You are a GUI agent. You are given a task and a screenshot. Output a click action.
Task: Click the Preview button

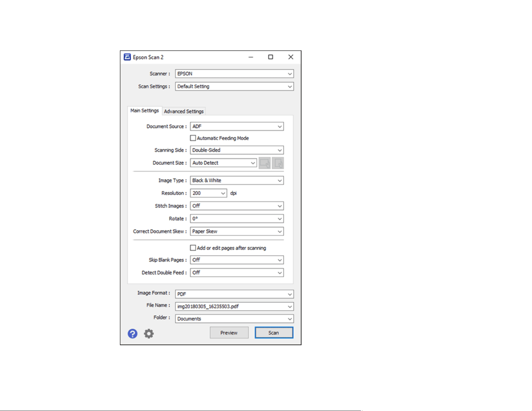pyautogui.click(x=229, y=332)
